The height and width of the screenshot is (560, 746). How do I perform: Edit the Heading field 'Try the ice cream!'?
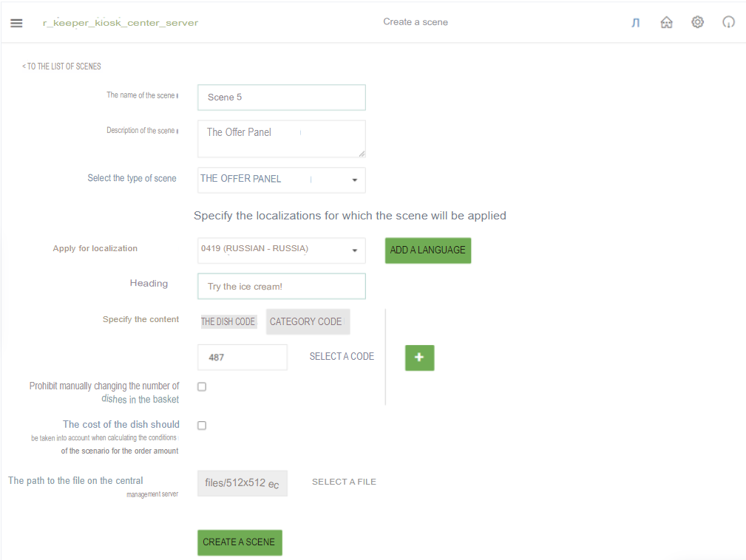pos(282,286)
